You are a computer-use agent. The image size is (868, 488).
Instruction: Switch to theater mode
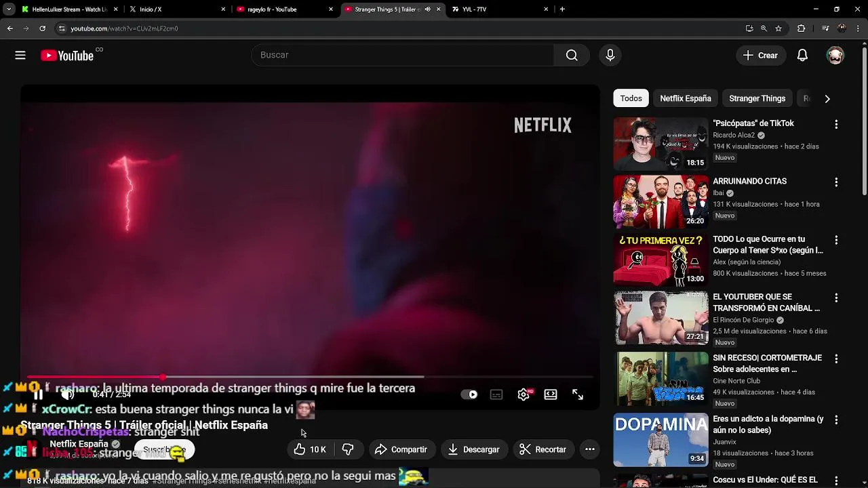pos(551,394)
